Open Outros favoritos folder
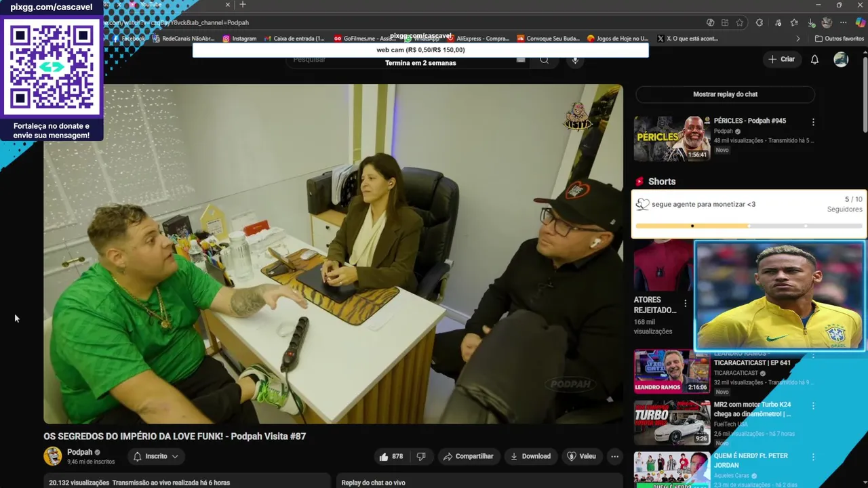The height and width of the screenshot is (488, 868). (839, 39)
